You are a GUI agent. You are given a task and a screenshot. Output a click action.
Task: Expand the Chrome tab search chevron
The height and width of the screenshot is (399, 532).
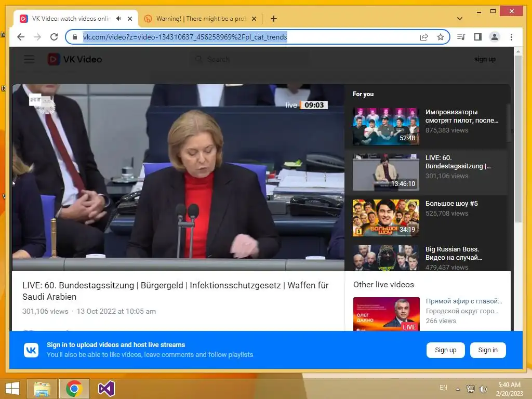pos(460,19)
